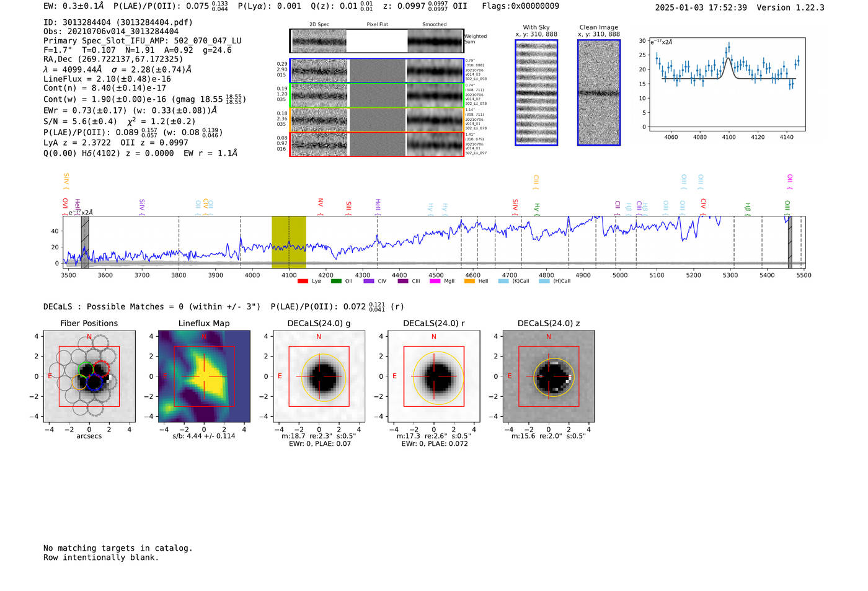Viewport: 868px width, 591px height.
Task: Click the green Hγ line marker
Action: 537,209
